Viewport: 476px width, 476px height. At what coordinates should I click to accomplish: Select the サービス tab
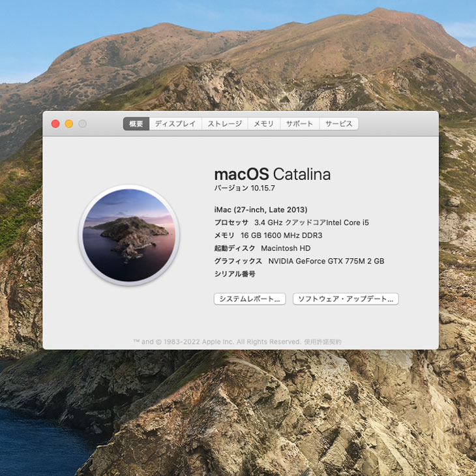(x=339, y=123)
